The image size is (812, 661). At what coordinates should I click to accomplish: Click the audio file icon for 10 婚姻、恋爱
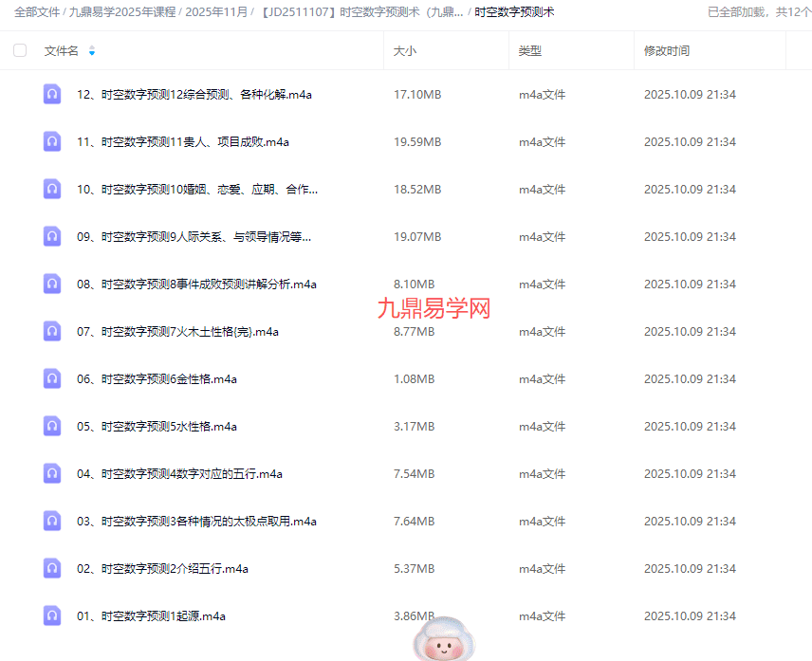tap(52, 189)
